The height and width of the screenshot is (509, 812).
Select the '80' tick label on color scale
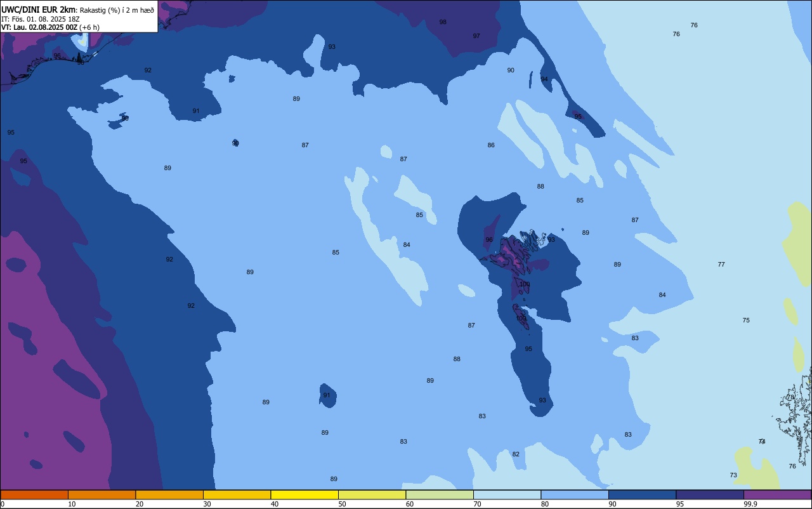pos(545,504)
